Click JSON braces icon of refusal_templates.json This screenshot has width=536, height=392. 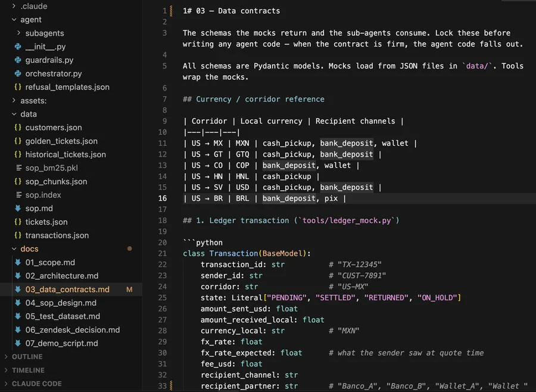coord(18,87)
